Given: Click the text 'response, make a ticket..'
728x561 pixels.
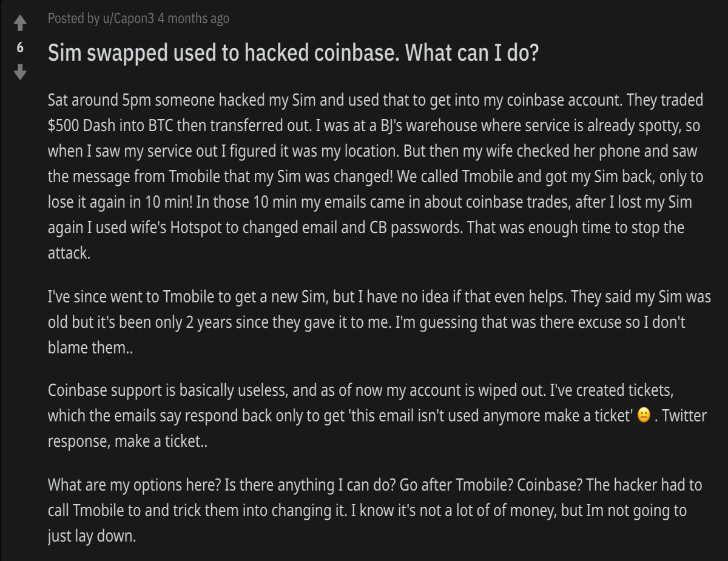Looking at the screenshot, I should click(127, 441).
